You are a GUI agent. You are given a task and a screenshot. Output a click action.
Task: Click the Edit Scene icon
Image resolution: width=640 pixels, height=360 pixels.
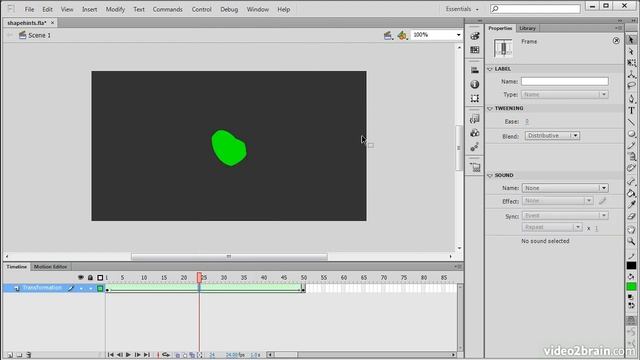388,36
